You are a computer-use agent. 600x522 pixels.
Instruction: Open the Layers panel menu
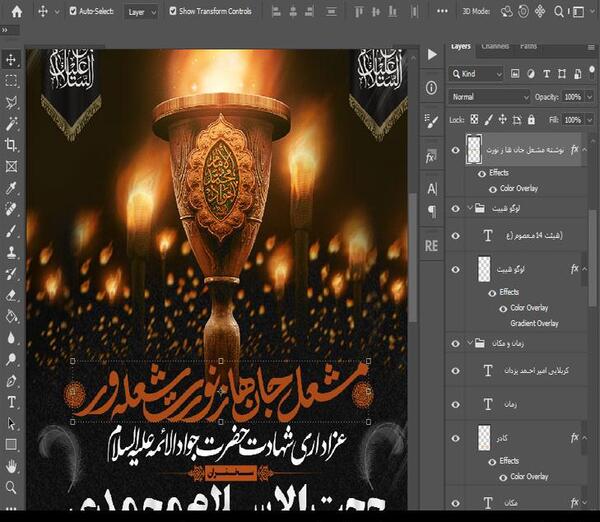591,47
